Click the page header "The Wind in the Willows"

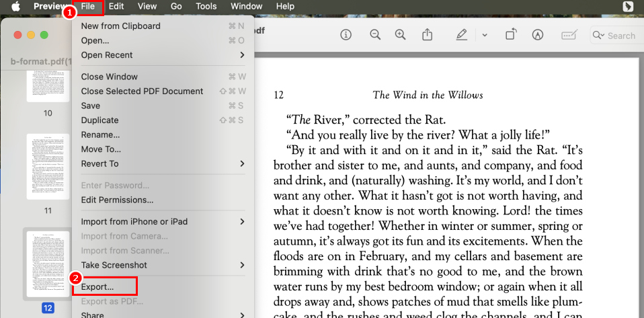428,95
